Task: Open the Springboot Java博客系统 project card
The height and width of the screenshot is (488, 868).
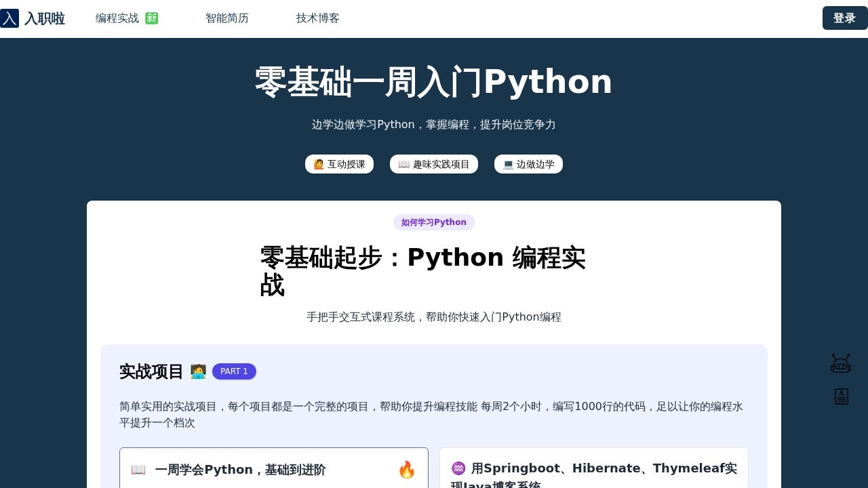Action: 593,471
